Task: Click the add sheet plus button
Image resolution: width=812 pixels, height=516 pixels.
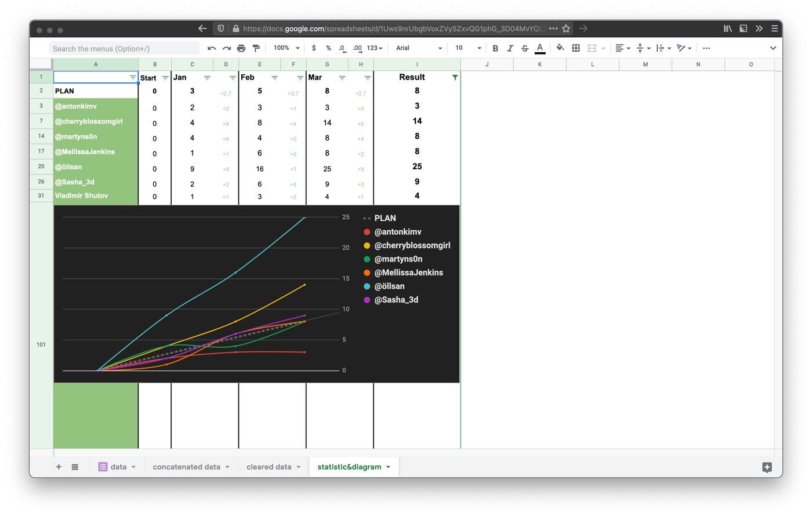Action: (x=59, y=467)
